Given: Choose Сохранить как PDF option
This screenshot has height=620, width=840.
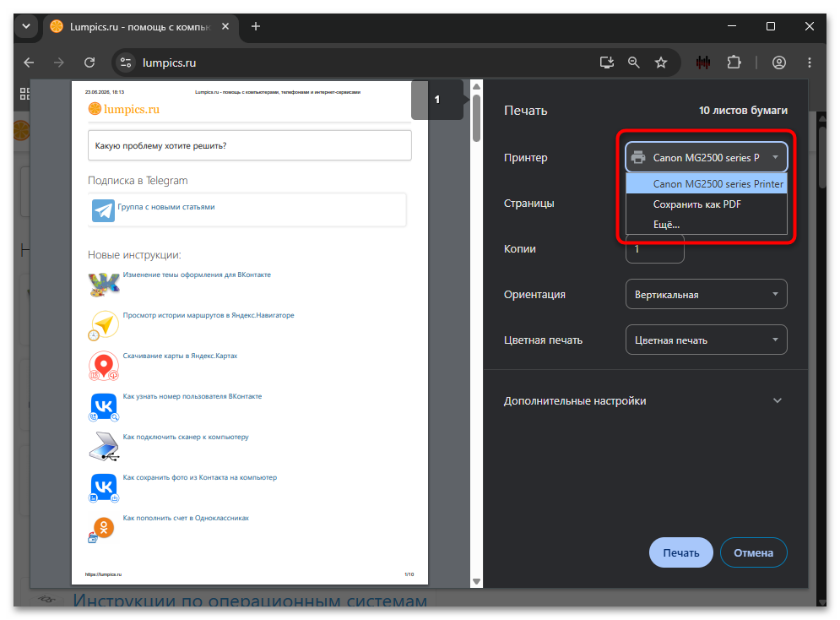Looking at the screenshot, I should coord(706,204).
